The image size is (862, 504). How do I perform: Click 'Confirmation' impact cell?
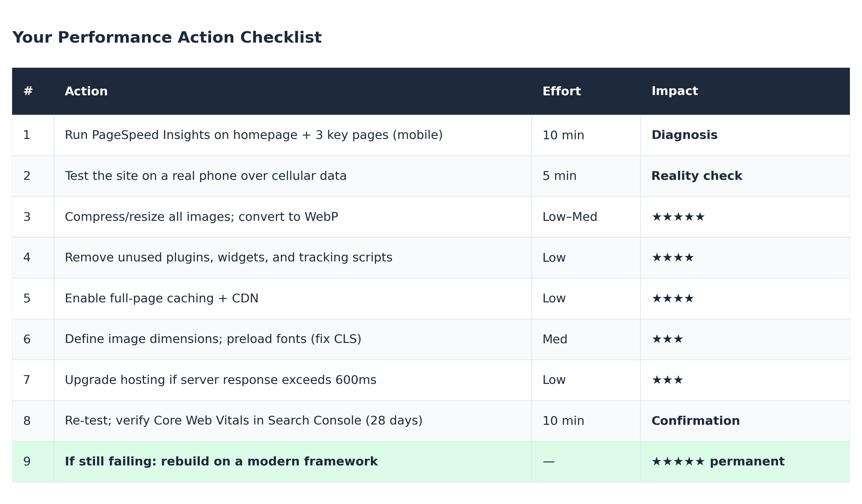click(x=696, y=421)
